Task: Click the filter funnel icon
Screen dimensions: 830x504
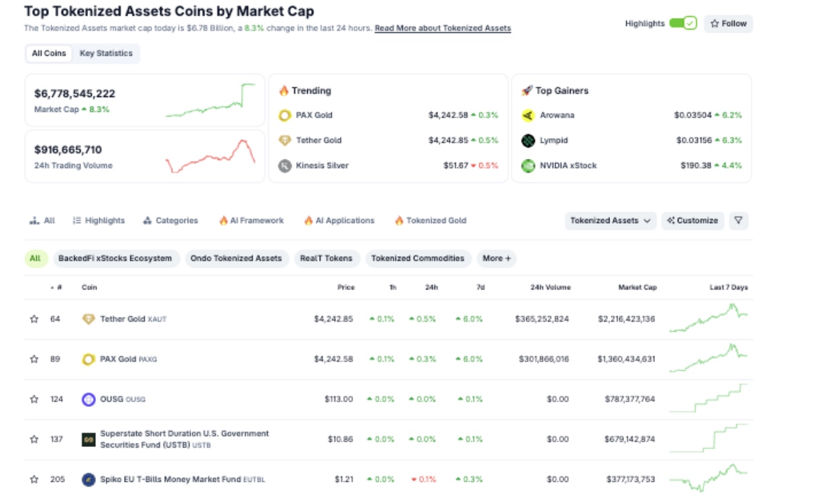Action: coord(739,220)
